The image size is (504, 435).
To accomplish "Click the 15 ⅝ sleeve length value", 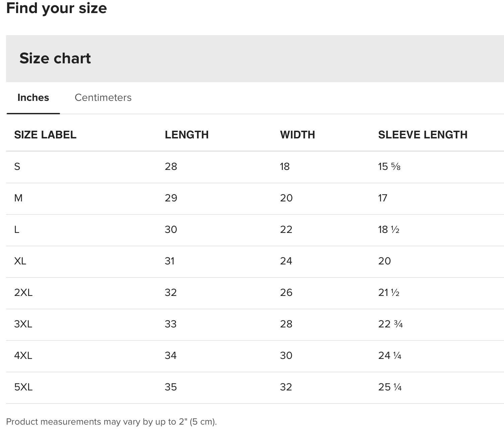I will coord(389,167).
